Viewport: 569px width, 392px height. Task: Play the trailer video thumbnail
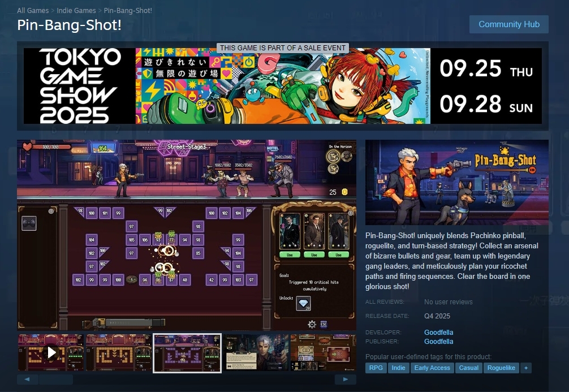51,352
